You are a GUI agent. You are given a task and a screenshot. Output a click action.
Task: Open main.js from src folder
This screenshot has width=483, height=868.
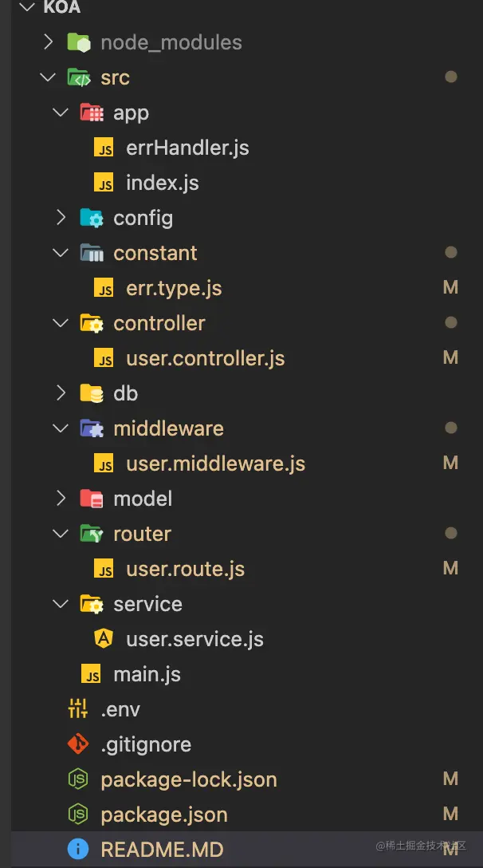click(147, 674)
